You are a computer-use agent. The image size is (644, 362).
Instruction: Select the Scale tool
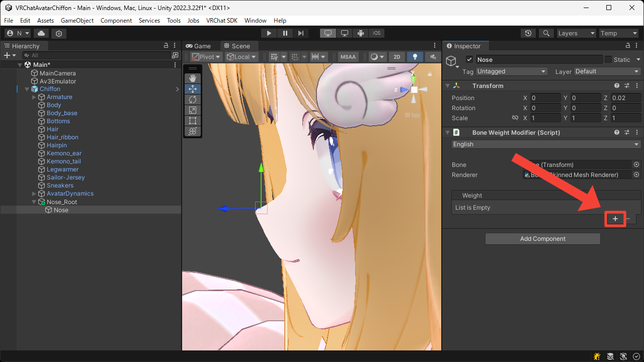[193, 110]
